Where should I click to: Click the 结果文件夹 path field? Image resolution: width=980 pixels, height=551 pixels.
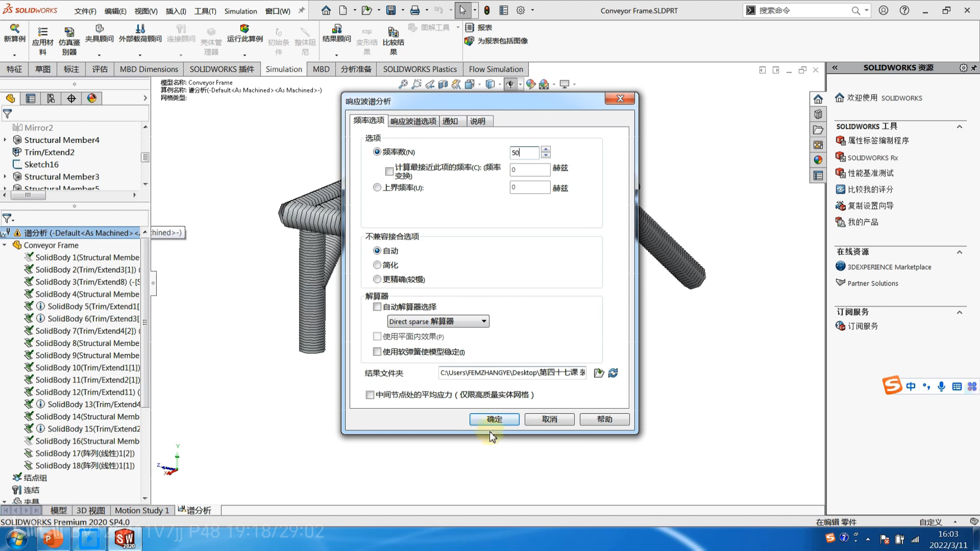click(x=512, y=372)
